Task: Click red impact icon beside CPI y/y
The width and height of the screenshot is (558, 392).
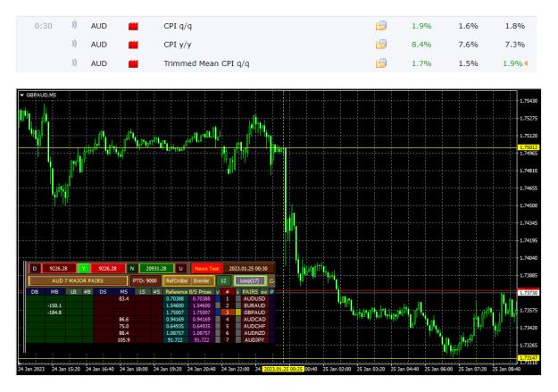Action: tap(133, 45)
